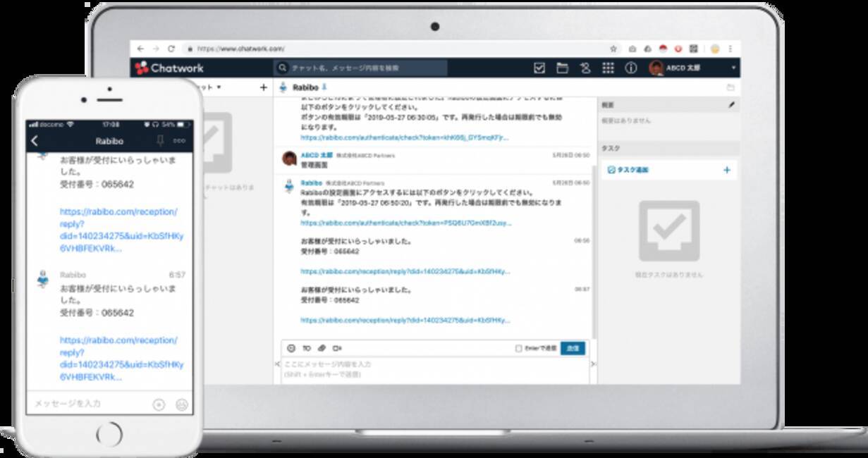Attach a file with the paperclip icon

pos(322,348)
